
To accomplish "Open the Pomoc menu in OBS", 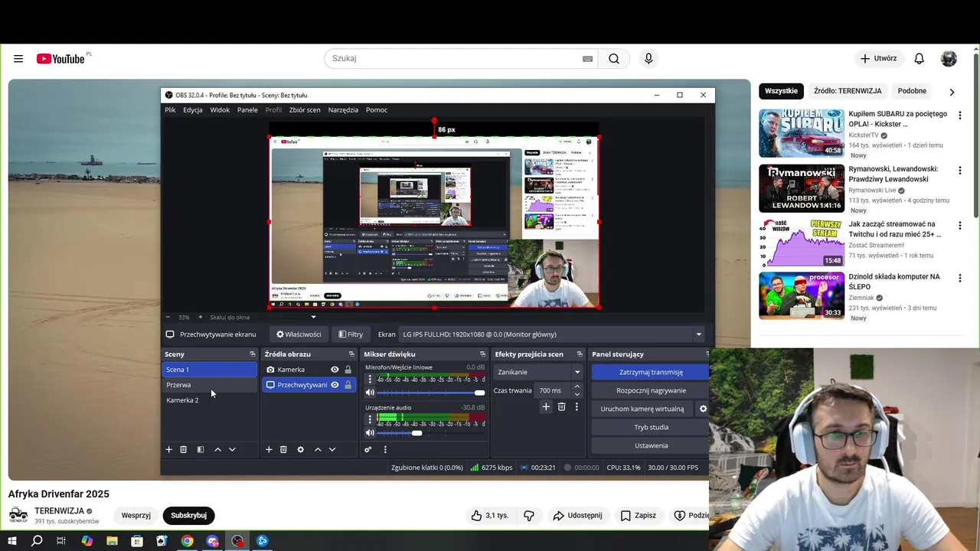I will [377, 110].
